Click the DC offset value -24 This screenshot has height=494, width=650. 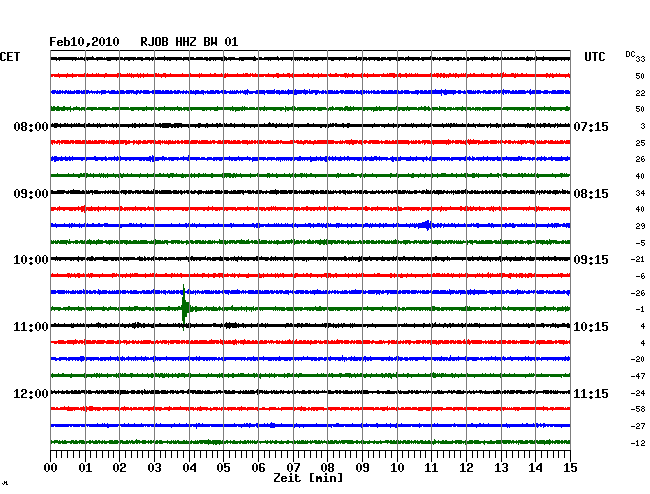[x=638, y=393]
